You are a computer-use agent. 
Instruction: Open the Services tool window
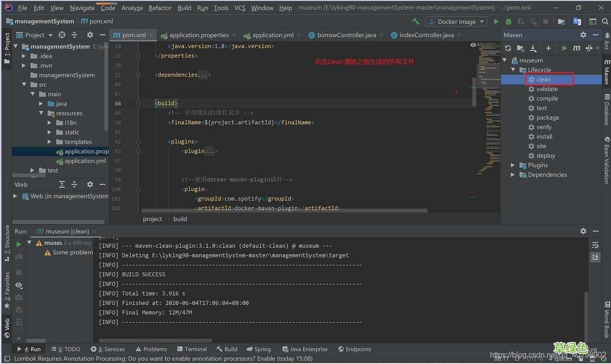108,349
